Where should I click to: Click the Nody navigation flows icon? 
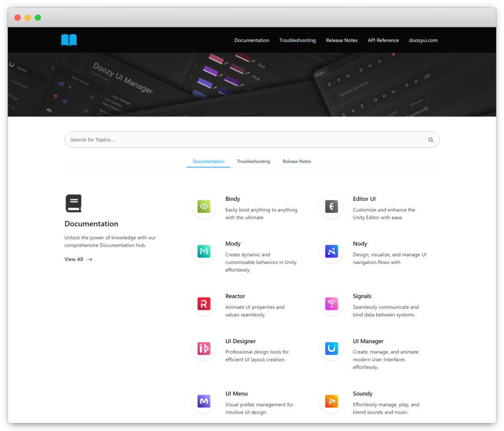pyautogui.click(x=331, y=251)
